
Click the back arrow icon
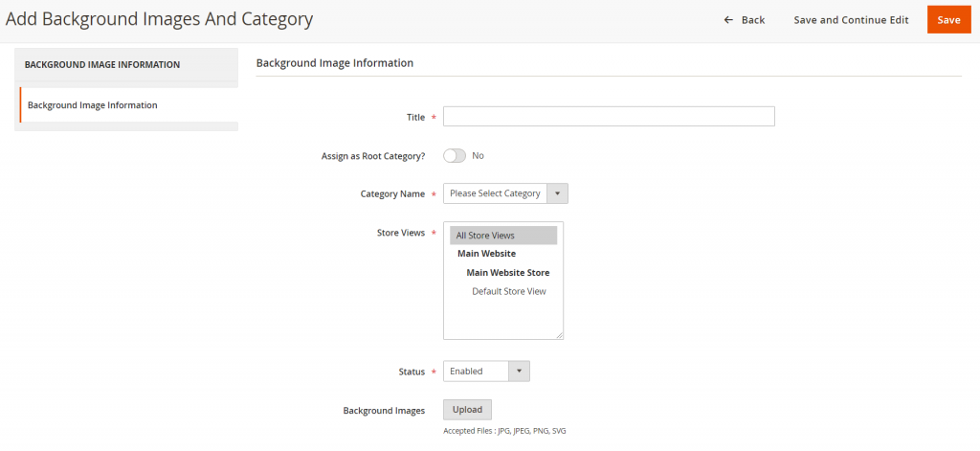coord(728,20)
